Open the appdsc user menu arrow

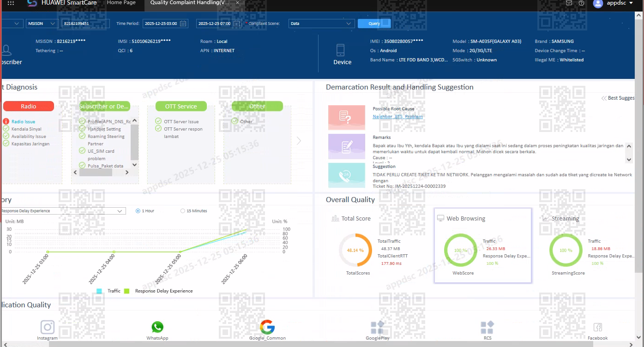[631, 3]
